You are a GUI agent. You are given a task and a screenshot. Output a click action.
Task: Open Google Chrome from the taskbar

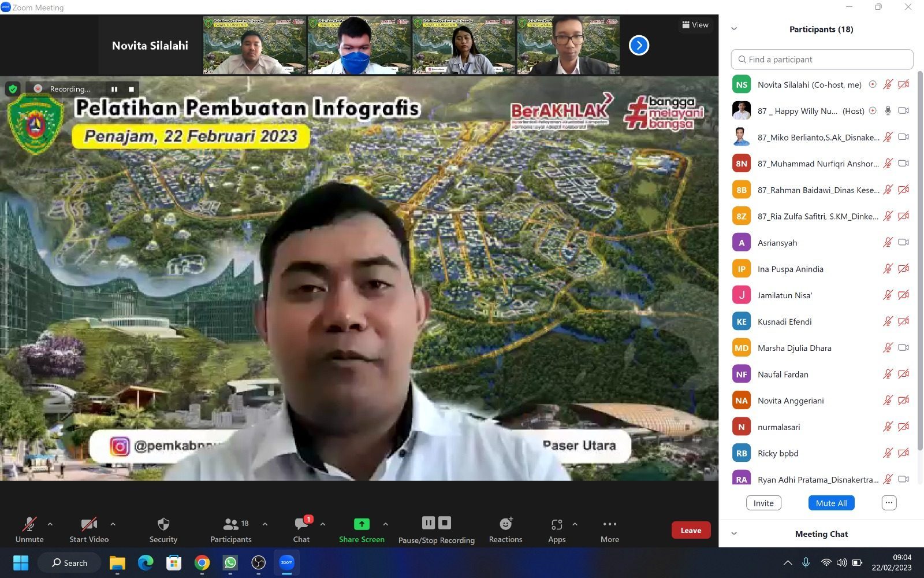coord(202,562)
